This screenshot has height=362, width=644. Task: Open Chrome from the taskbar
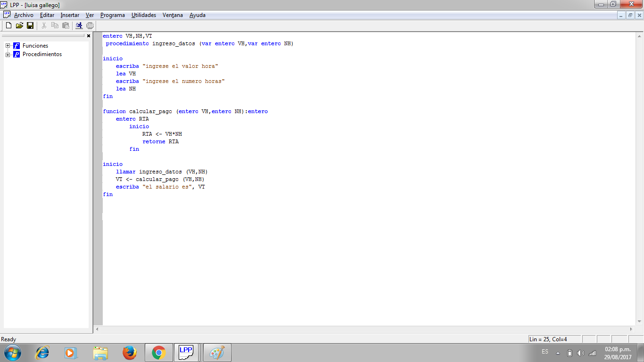point(159,352)
